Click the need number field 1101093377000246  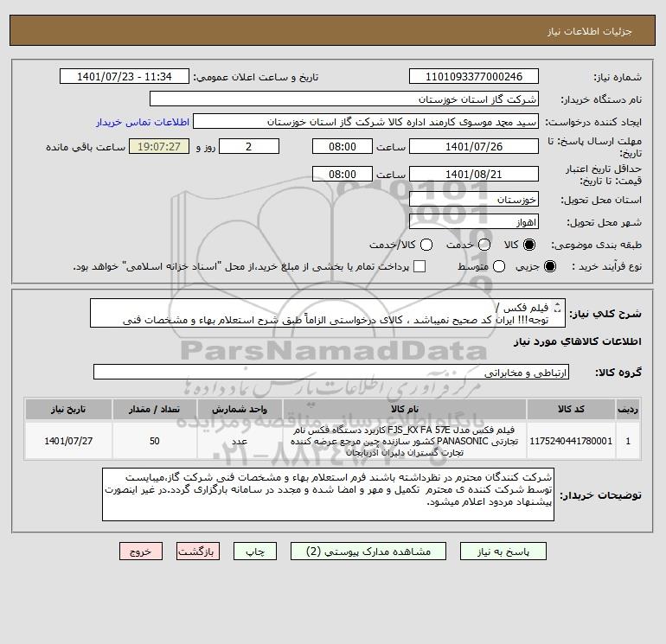(474, 76)
